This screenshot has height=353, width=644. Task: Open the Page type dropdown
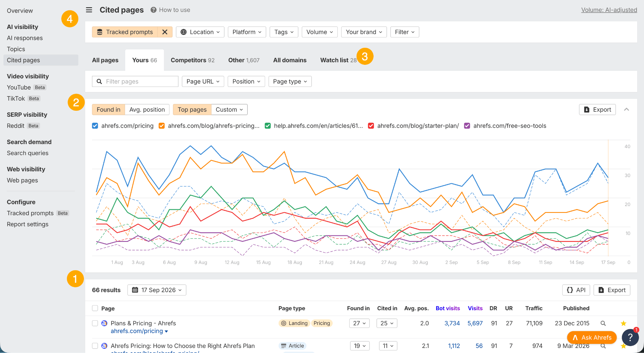tap(290, 81)
